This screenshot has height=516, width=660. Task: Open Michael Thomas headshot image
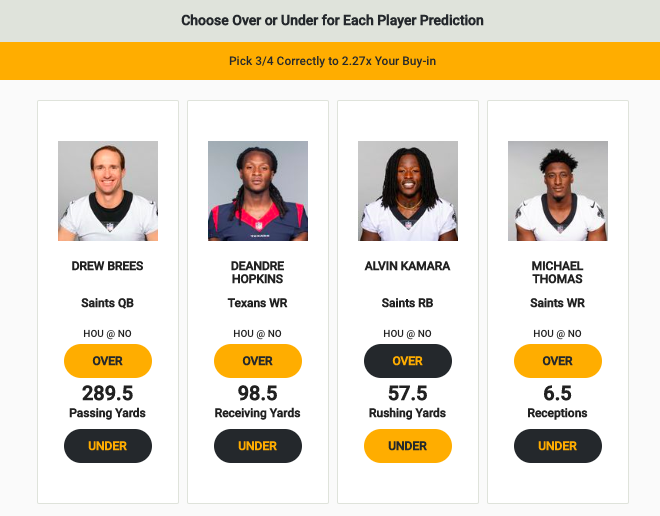(558, 191)
